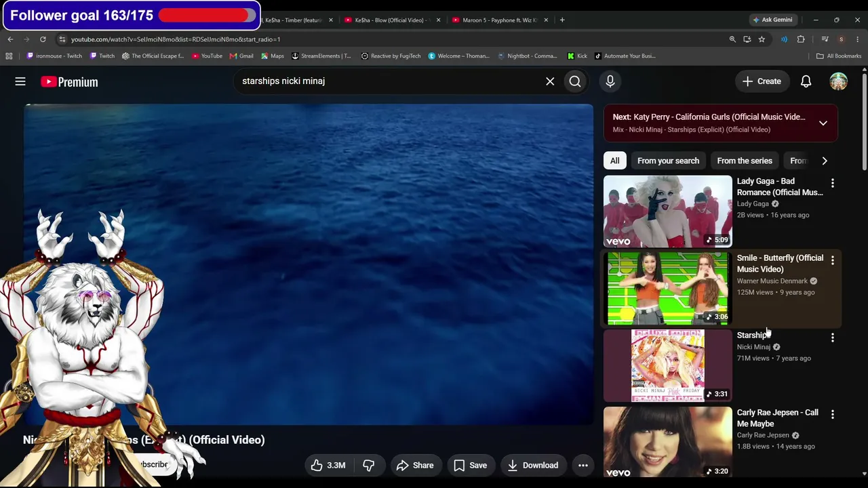The width and height of the screenshot is (868, 488).
Task: Open the StreamElements bookmark
Action: (321, 56)
